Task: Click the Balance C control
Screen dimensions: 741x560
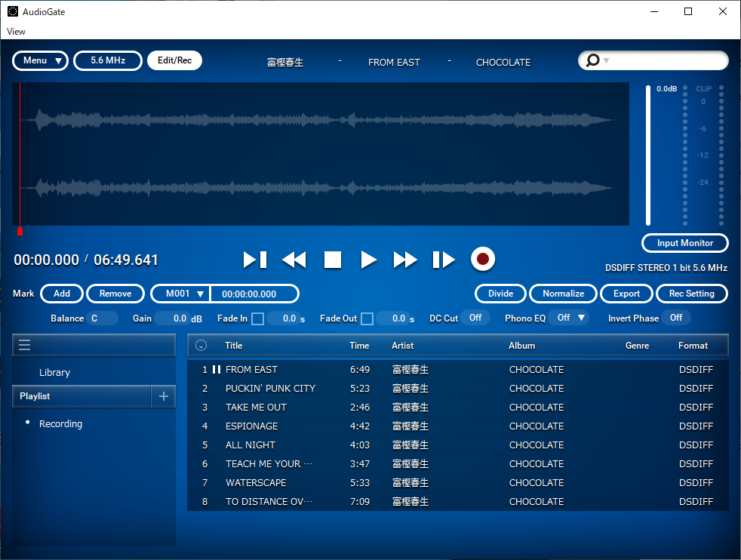Action: point(102,318)
